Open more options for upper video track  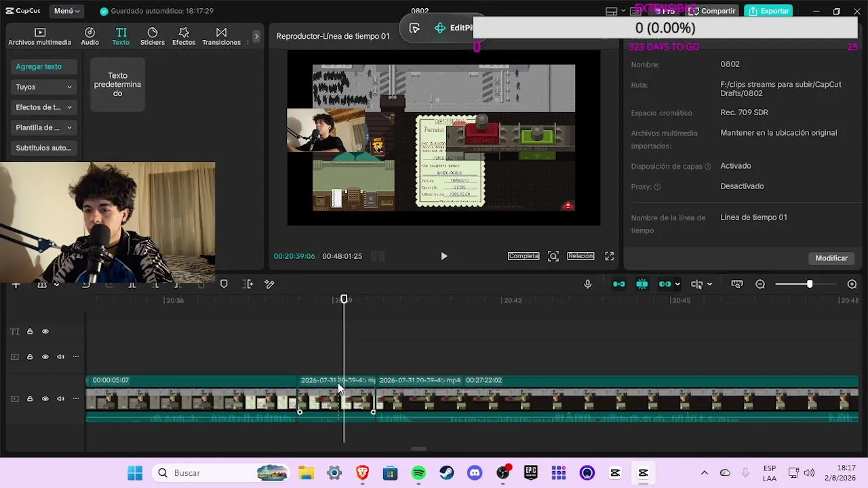coord(75,357)
